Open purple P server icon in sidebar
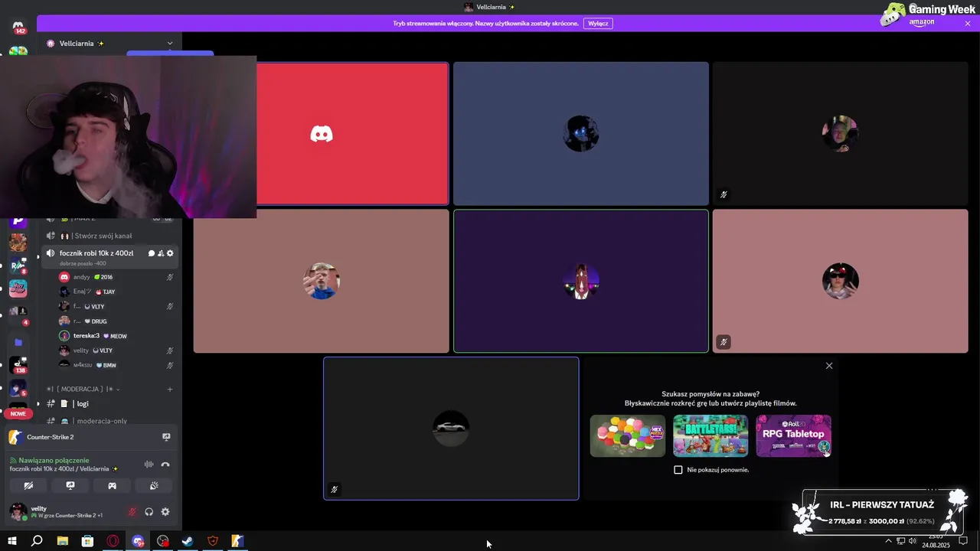The width and height of the screenshot is (980, 551). click(18, 222)
